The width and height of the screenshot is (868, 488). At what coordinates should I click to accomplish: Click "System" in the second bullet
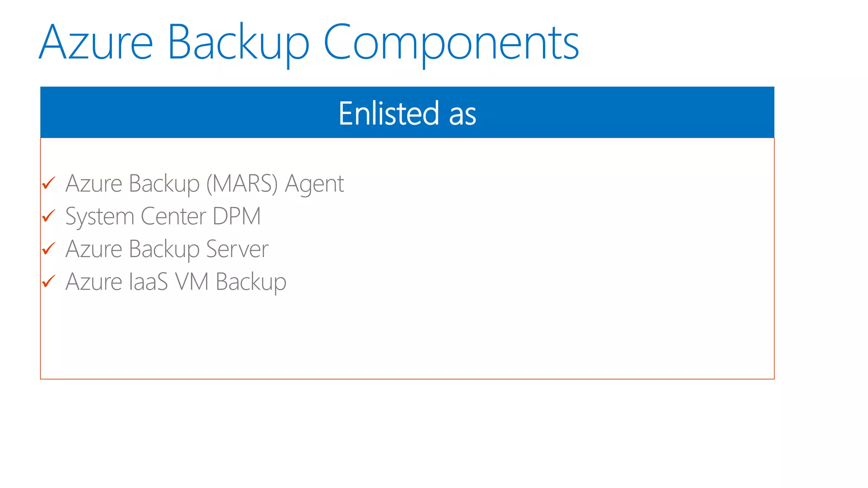pyautogui.click(x=100, y=216)
